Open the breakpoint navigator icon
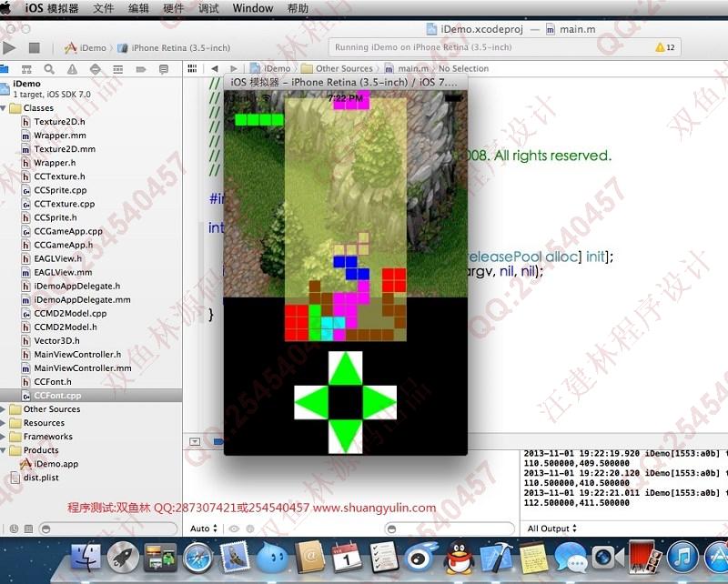Viewport: 728px width, 584px height. tap(141, 69)
